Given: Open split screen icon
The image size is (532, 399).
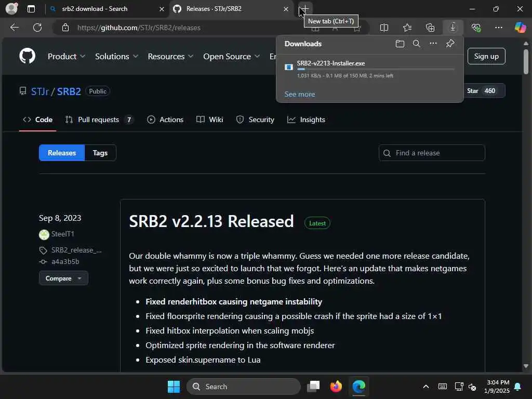Looking at the screenshot, I should pyautogui.click(x=384, y=28).
